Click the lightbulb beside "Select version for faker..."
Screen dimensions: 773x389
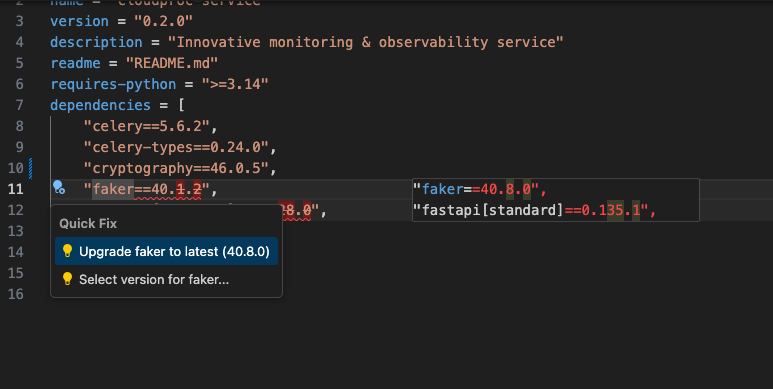(68, 279)
